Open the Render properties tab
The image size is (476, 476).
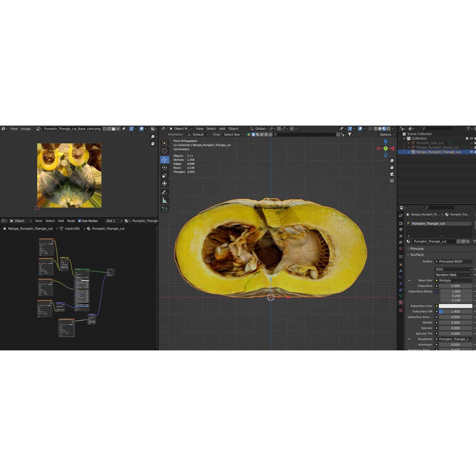(401, 223)
